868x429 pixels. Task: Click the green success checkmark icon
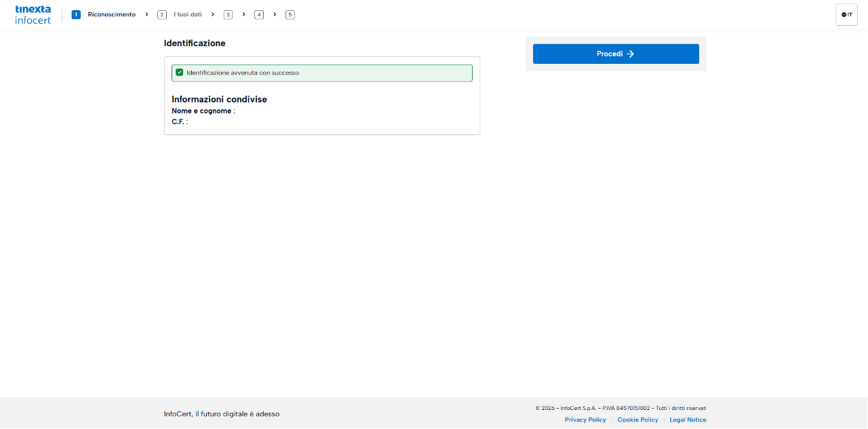180,73
